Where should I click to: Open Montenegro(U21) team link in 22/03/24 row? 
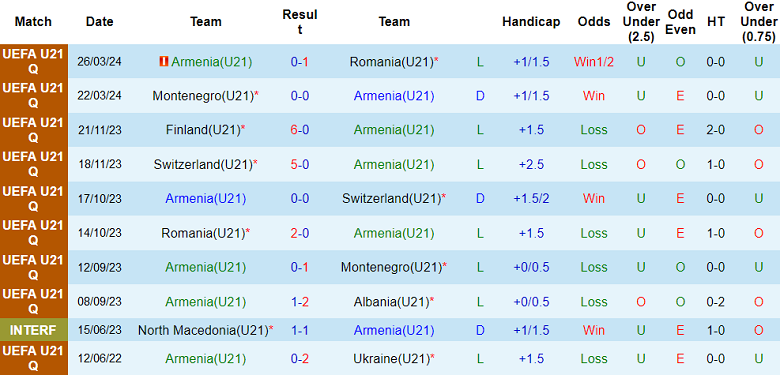(x=203, y=96)
